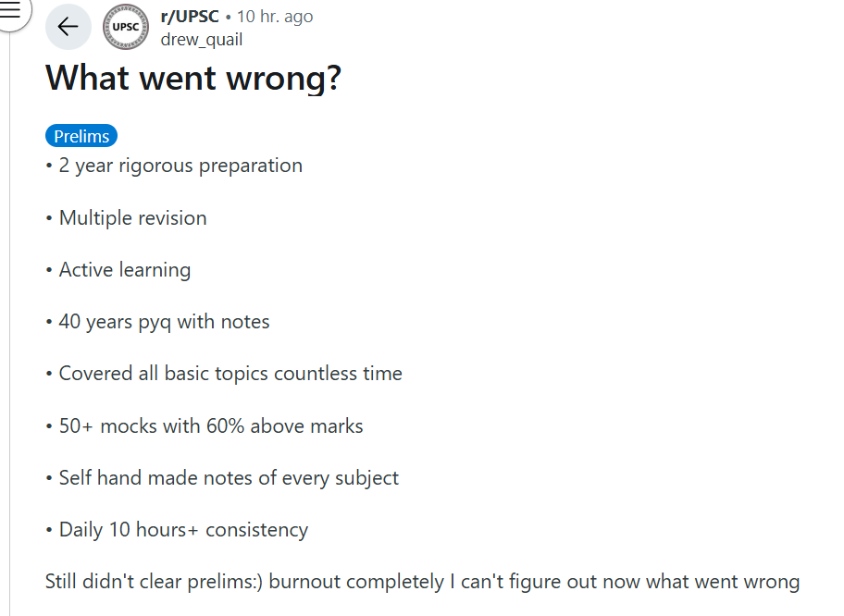Click the 'Active learning' bullet
This screenshot has height=616, width=844.
coord(124,270)
